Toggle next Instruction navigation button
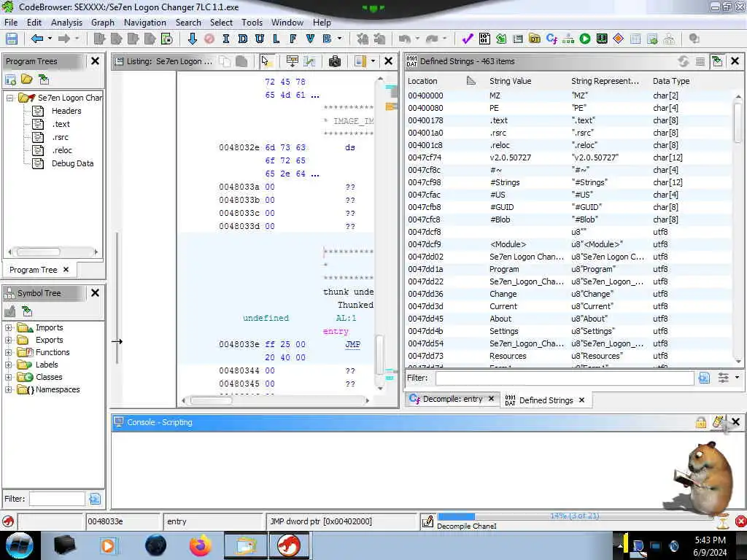747x560 pixels. tap(226, 39)
